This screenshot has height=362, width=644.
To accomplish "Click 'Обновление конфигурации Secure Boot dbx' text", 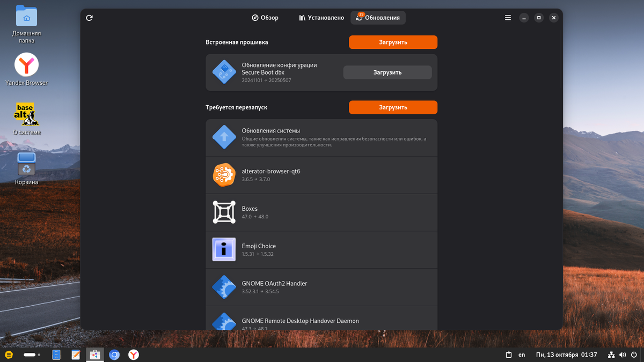I will click(279, 69).
